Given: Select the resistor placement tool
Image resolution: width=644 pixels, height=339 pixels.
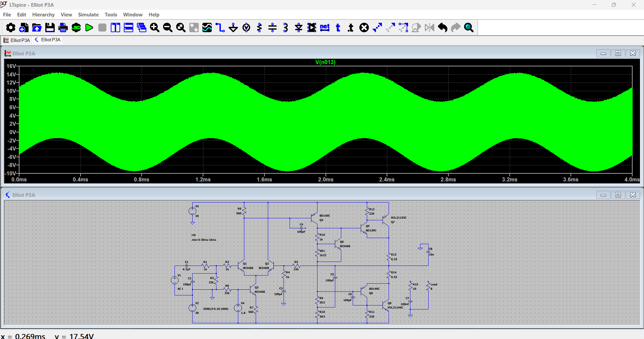Looking at the screenshot, I should [259, 27].
